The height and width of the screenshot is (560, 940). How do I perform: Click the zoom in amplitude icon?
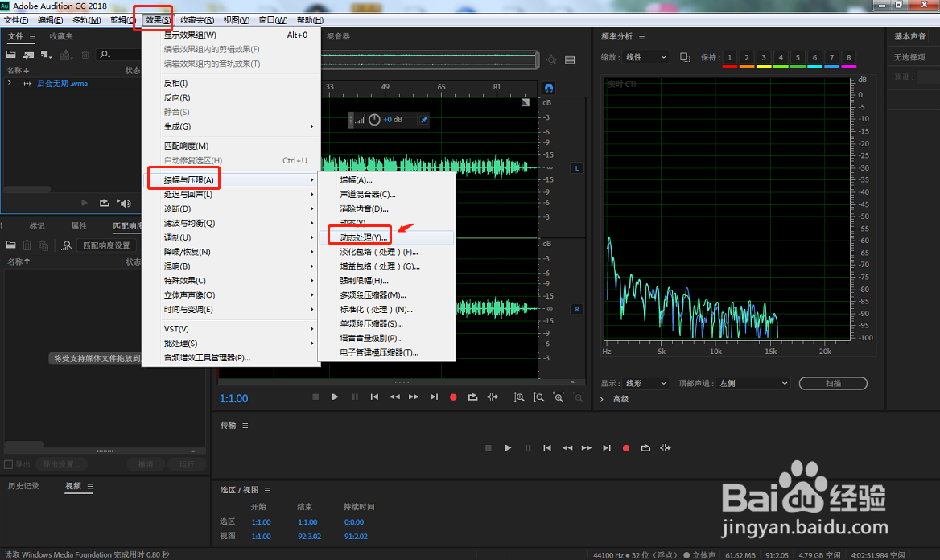tap(519, 397)
